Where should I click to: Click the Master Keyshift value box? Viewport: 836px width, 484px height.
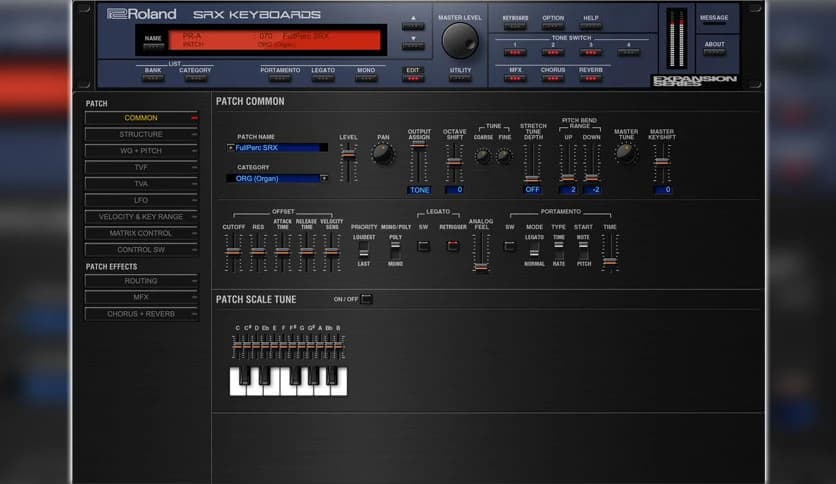click(x=662, y=189)
